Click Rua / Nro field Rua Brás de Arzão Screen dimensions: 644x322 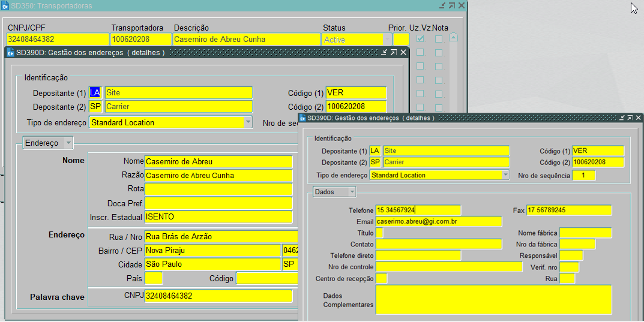pyautogui.click(x=221, y=237)
